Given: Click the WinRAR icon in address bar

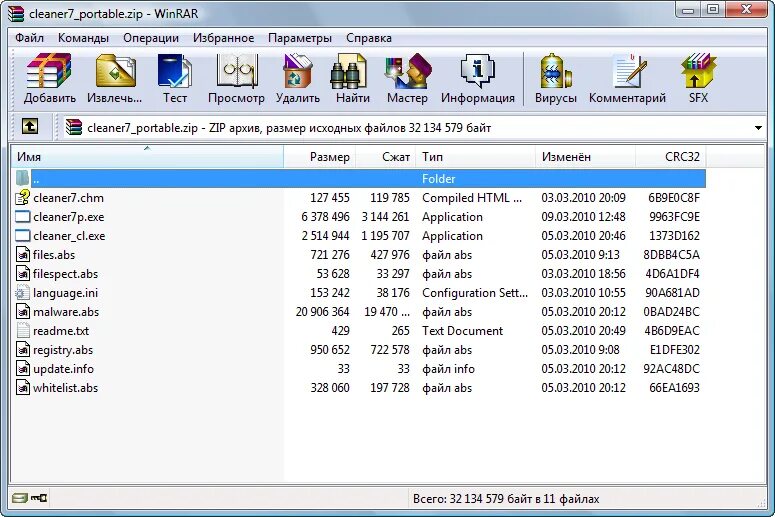Looking at the screenshot, I should tap(74, 127).
